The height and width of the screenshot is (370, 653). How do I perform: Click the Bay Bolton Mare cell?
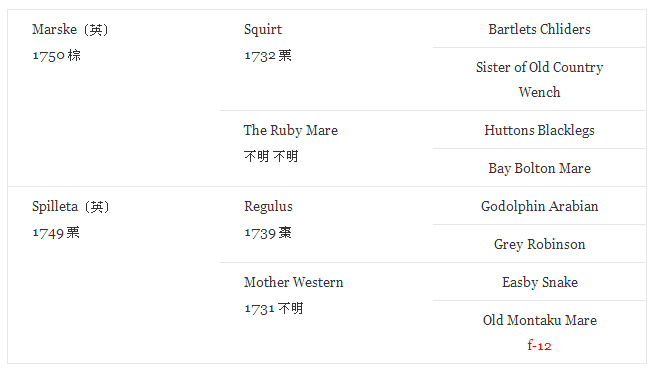coord(539,168)
